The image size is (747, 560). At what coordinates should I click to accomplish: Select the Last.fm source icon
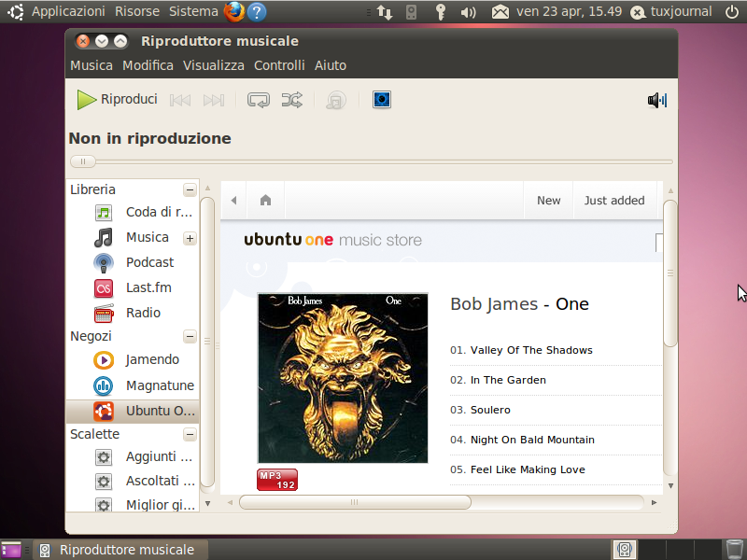click(104, 288)
